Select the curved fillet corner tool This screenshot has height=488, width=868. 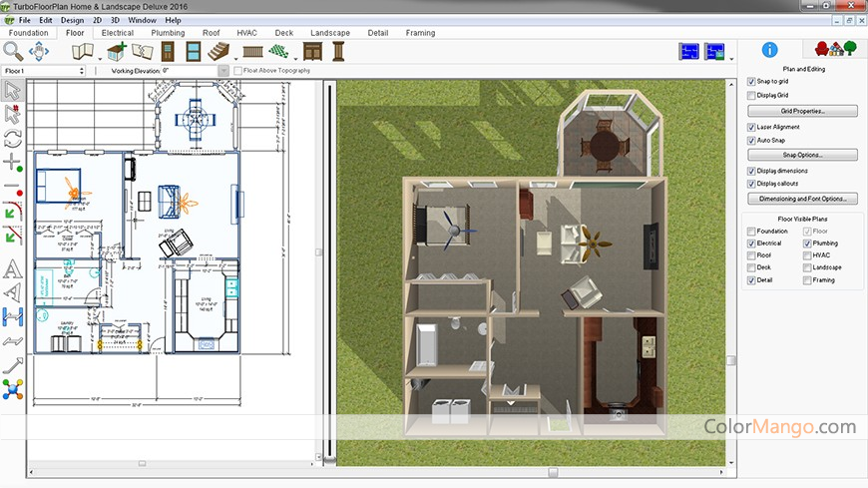click(x=12, y=211)
